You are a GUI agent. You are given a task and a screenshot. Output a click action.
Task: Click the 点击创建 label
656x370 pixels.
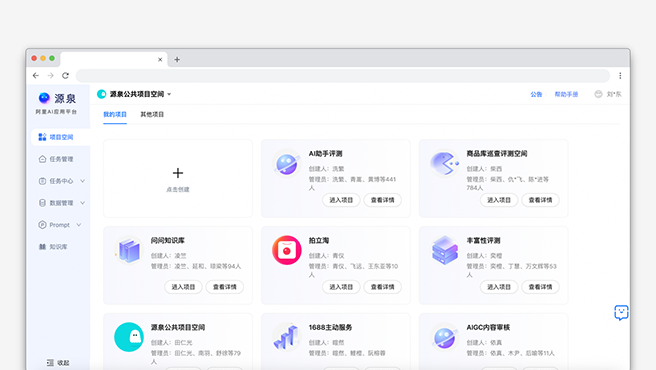point(178,190)
